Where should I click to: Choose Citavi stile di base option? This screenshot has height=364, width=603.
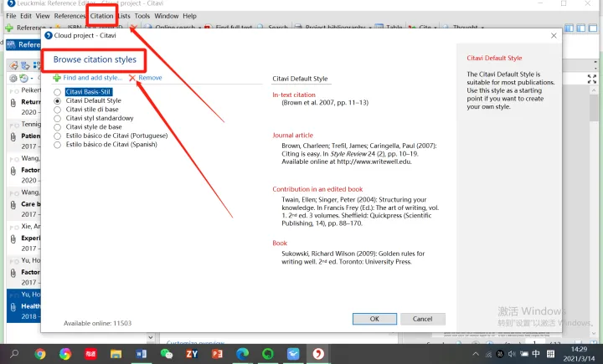[x=57, y=110]
